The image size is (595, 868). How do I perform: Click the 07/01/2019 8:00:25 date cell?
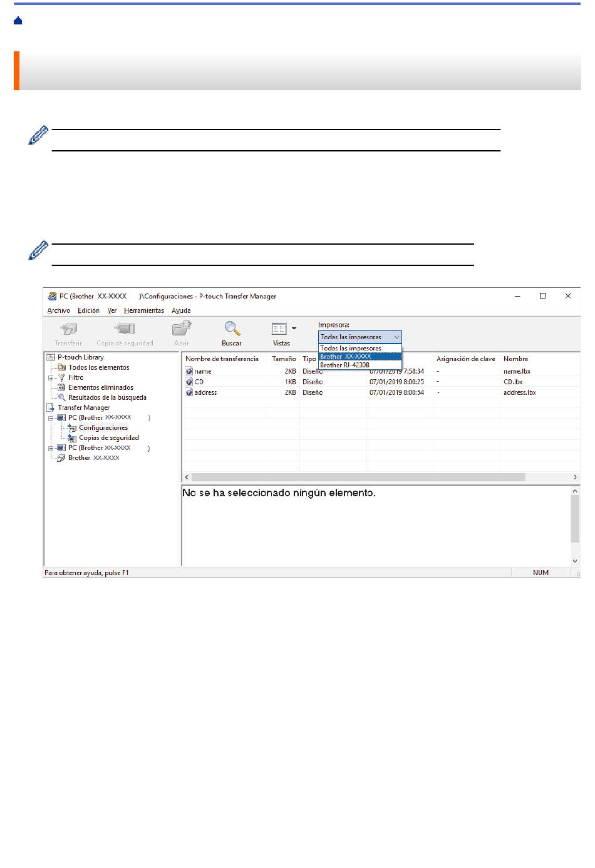click(x=396, y=382)
